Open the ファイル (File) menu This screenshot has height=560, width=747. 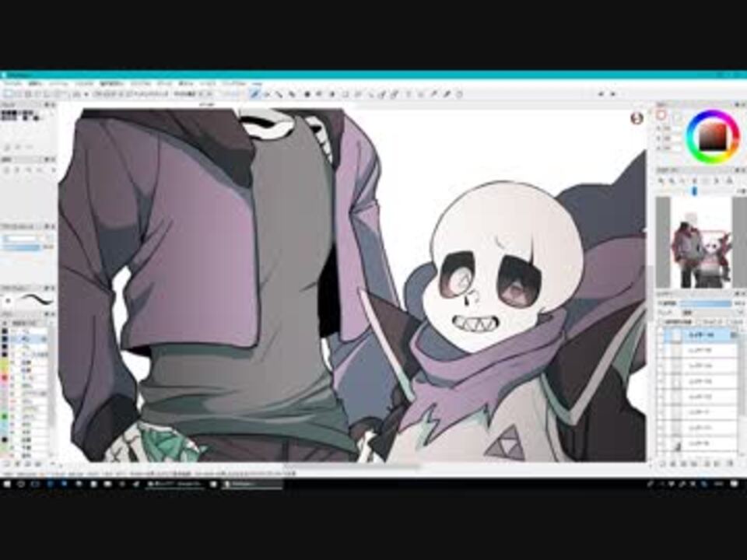[13, 83]
